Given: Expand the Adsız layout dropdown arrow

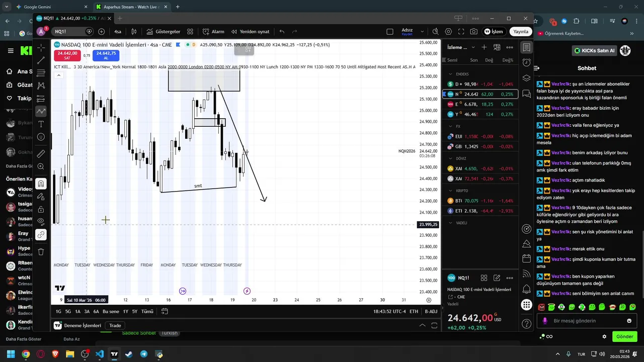Looking at the screenshot, I should 422,31.
